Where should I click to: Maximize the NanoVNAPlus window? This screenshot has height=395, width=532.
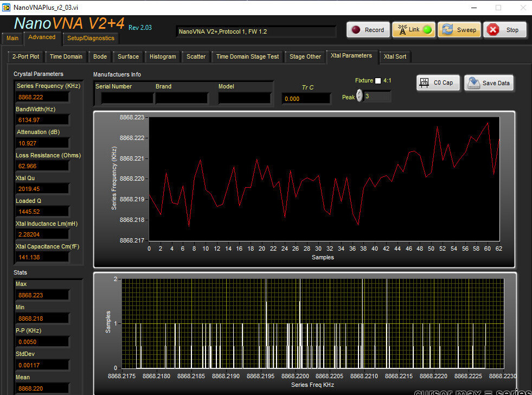tap(498, 8)
